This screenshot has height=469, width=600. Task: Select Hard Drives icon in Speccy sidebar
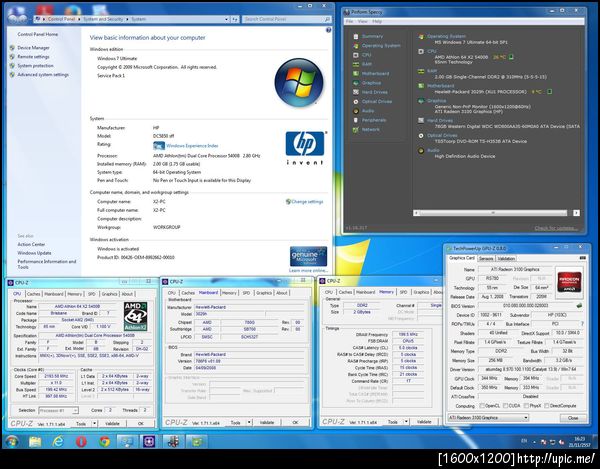356,92
